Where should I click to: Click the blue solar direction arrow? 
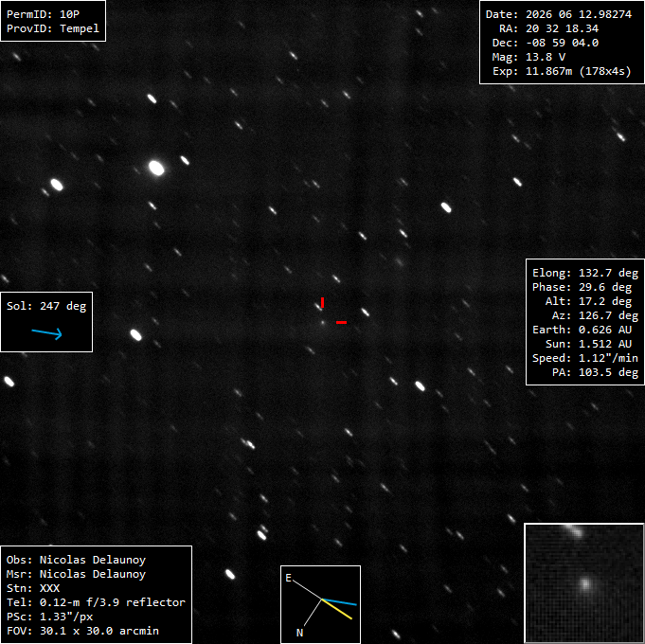(47, 333)
